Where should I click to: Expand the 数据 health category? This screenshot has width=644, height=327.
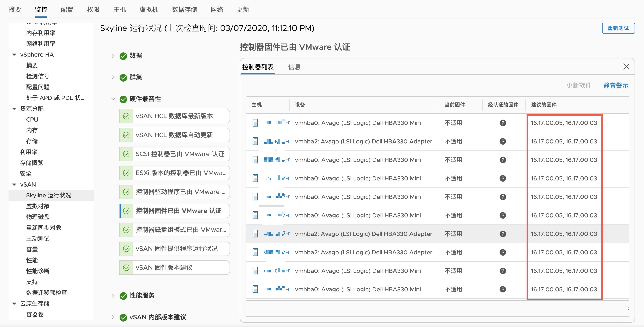pos(113,56)
